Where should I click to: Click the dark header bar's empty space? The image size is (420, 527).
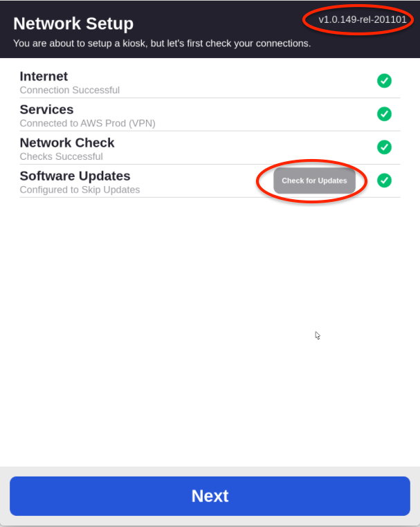(221, 21)
